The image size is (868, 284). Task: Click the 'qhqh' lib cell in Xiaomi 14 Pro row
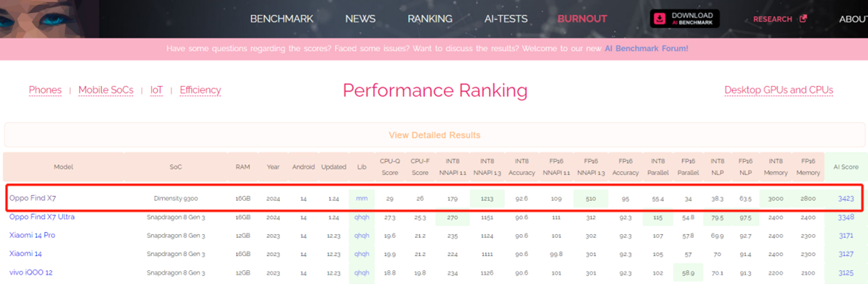click(x=362, y=236)
